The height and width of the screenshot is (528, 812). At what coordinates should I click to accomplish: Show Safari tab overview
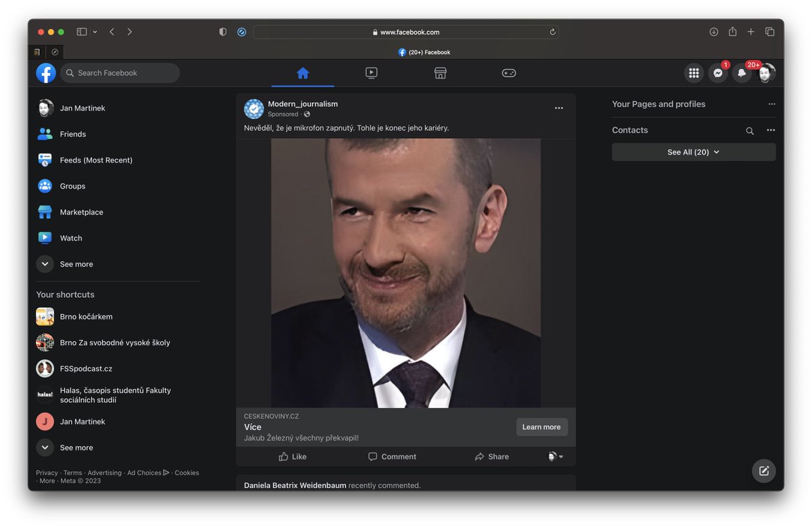pos(769,32)
